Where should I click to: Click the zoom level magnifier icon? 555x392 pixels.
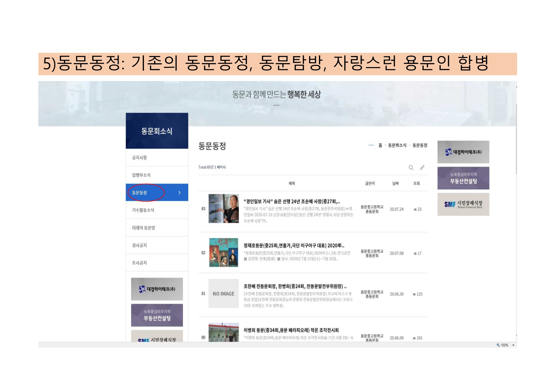coord(498,345)
